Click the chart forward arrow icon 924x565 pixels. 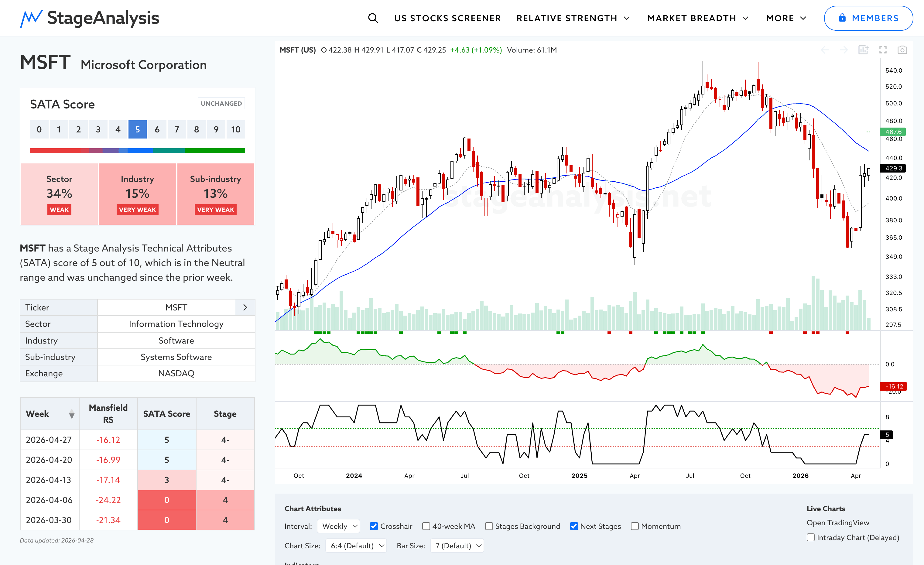(x=844, y=50)
